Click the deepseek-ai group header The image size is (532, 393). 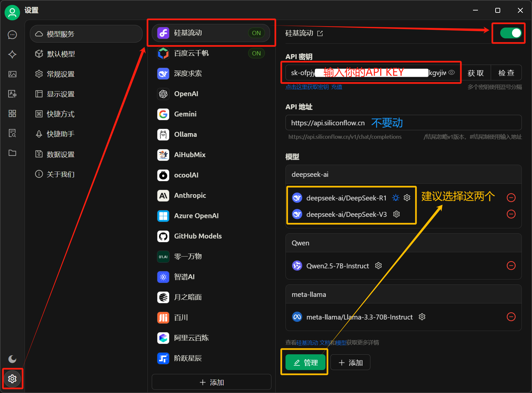tap(404, 174)
